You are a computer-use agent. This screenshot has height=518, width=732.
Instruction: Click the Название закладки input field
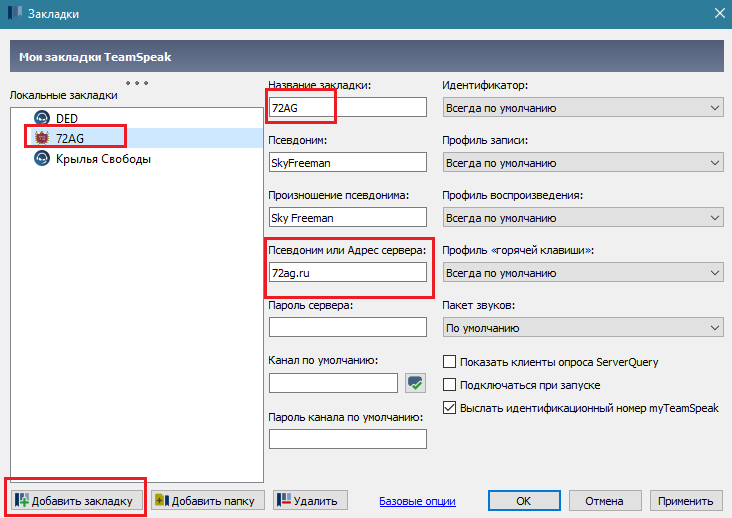(348, 107)
